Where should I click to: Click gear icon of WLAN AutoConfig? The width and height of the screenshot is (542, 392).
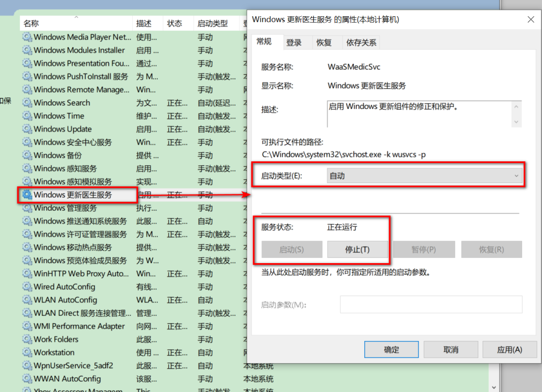pos(27,300)
